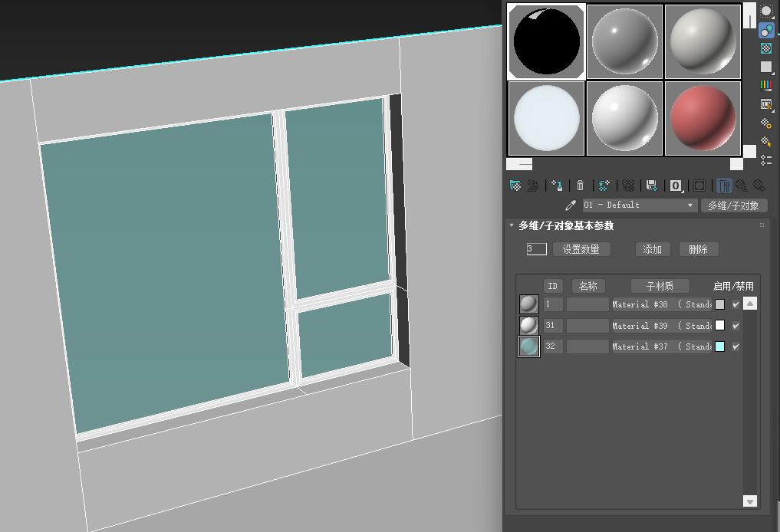This screenshot has width=780, height=532.
Task: Click the 多维/子对象 material type button
Action: pos(733,205)
